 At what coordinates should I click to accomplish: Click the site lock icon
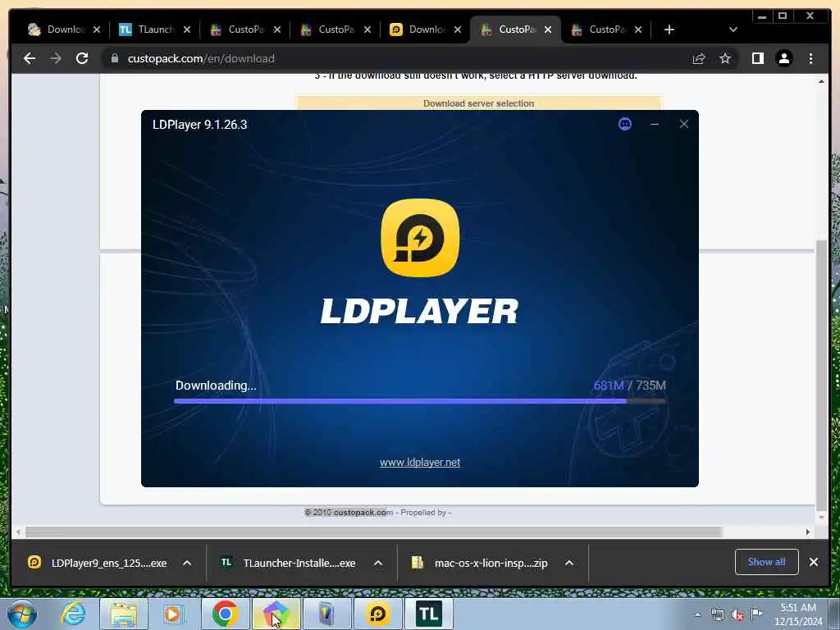115,58
